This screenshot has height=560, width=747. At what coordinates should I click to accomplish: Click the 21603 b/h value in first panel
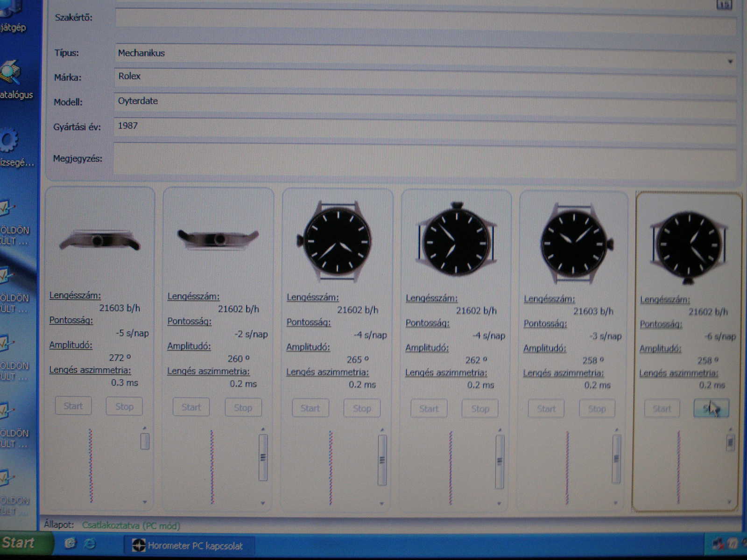click(120, 308)
